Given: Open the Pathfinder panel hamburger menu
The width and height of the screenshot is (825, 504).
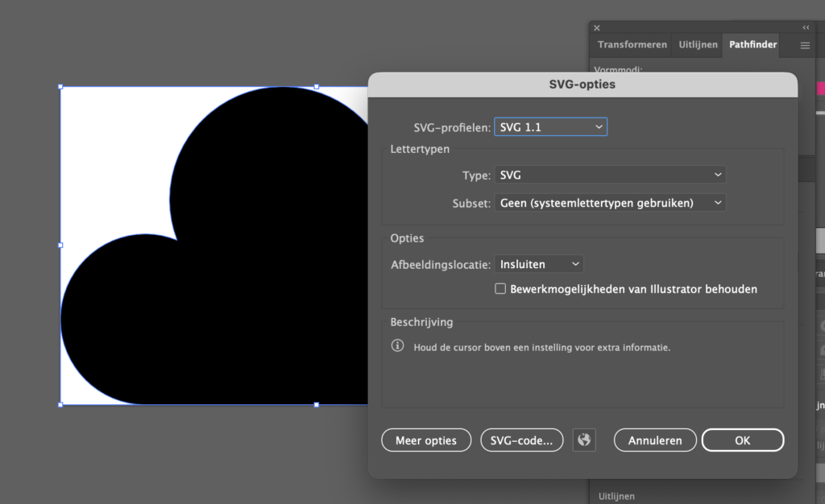Looking at the screenshot, I should coord(805,46).
